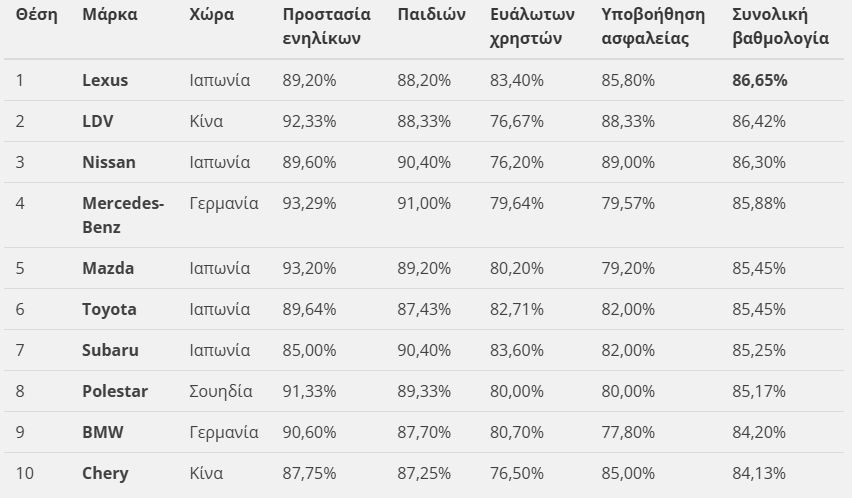Click the Συνολική βαθμολογία column header

pos(780,27)
